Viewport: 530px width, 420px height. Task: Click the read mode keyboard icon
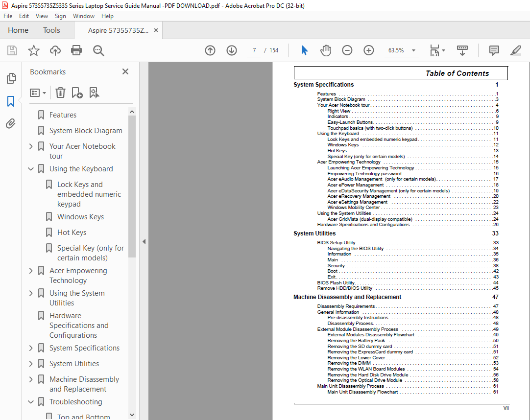[x=462, y=50]
